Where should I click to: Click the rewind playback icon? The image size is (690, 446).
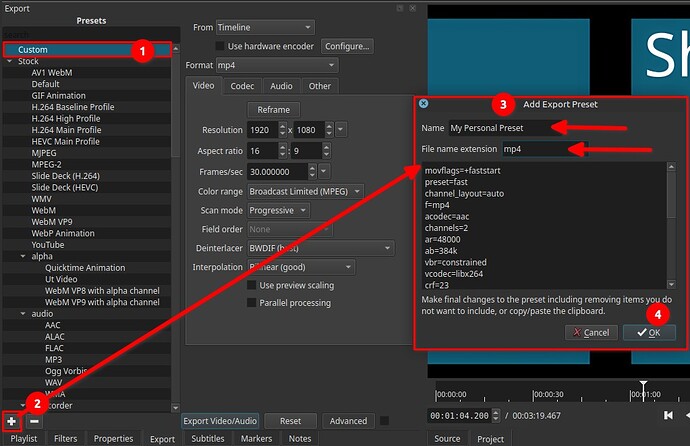pos(686,415)
